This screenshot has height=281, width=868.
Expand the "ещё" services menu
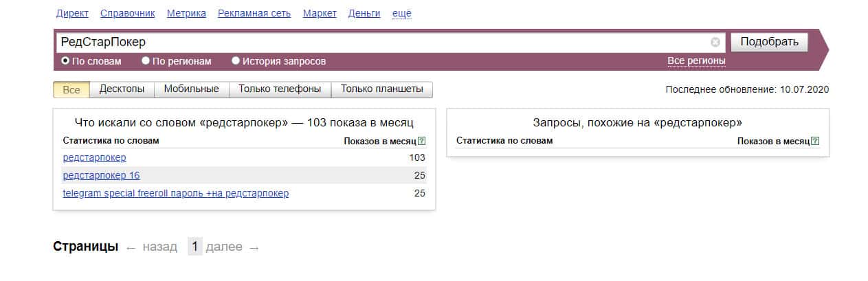[401, 14]
